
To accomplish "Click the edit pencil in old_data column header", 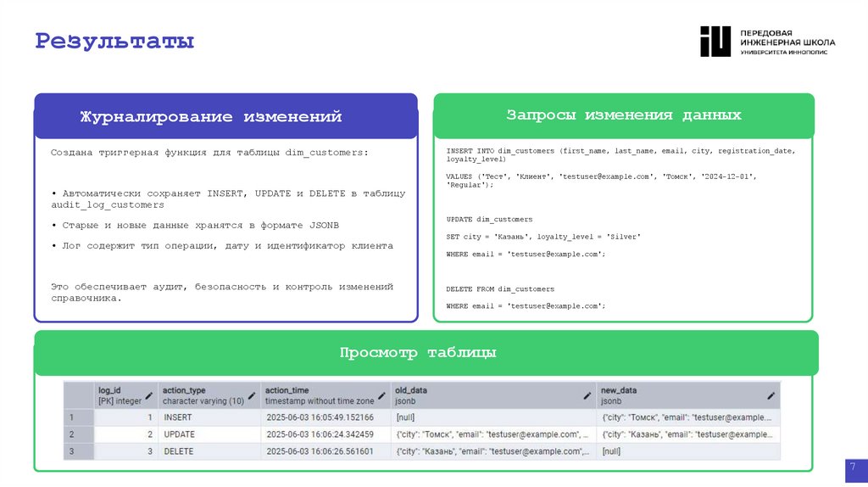I will coord(587,395).
